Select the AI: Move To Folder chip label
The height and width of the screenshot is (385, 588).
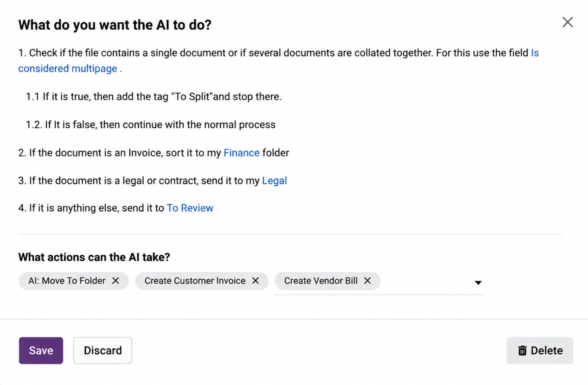(67, 281)
